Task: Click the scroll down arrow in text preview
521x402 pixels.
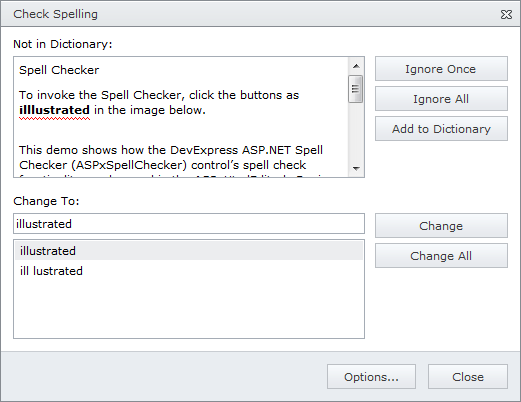Action: [356, 168]
